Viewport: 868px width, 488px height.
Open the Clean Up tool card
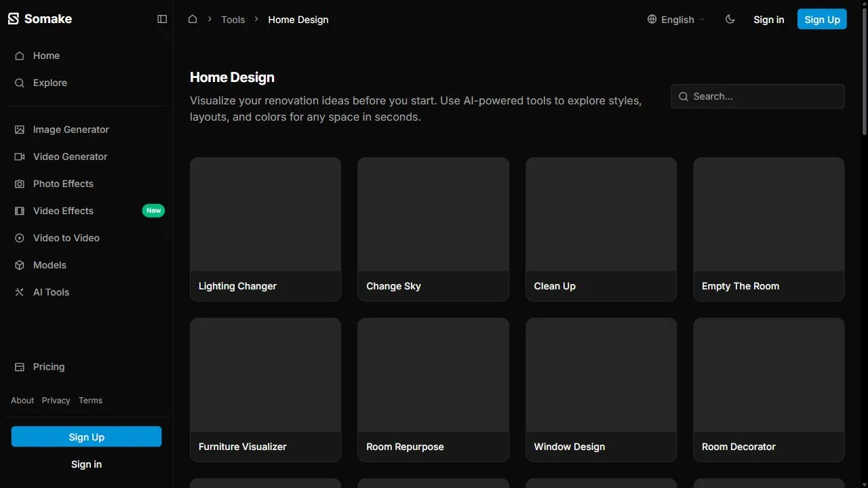pyautogui.click(x=601, y=229)
